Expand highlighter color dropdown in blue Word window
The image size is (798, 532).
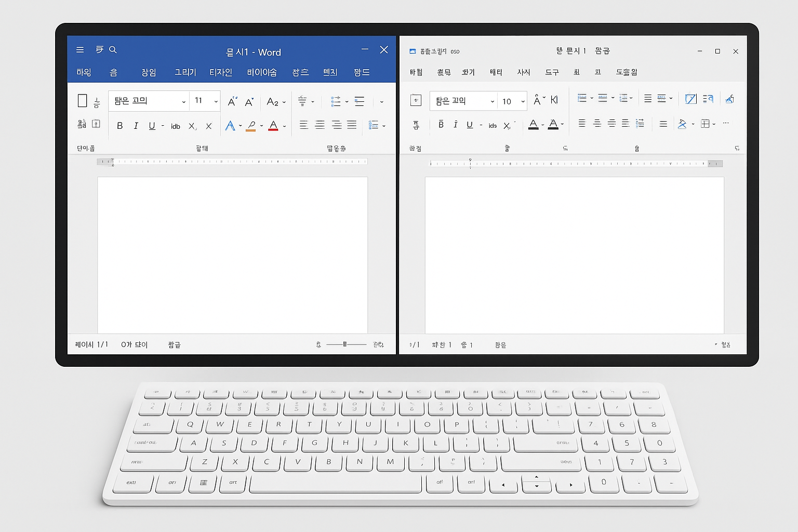[x=261, y=126]
